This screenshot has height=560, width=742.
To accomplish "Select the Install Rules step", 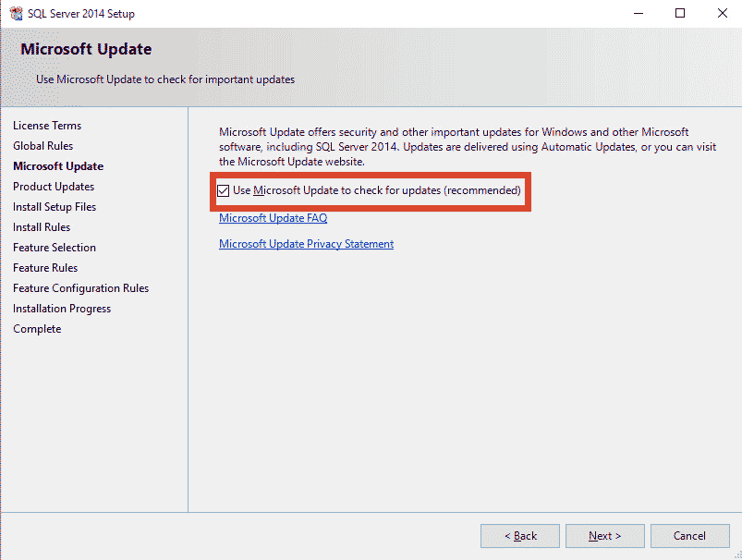I will (x=44, y=226).
